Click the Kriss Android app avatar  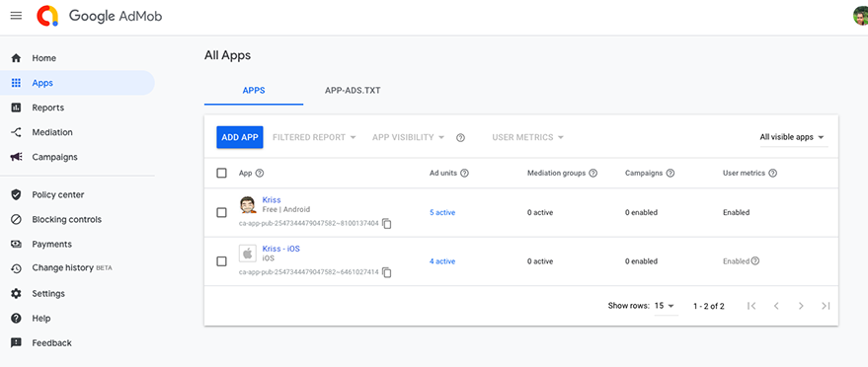point(248,205)
